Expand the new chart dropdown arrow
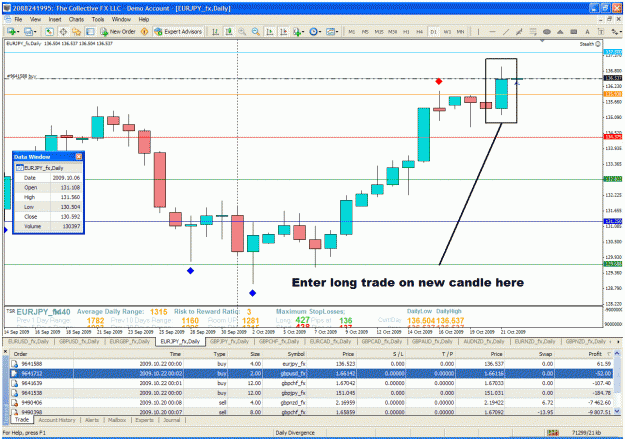Screen dimensions: 625x439 (x=18, y=32)
